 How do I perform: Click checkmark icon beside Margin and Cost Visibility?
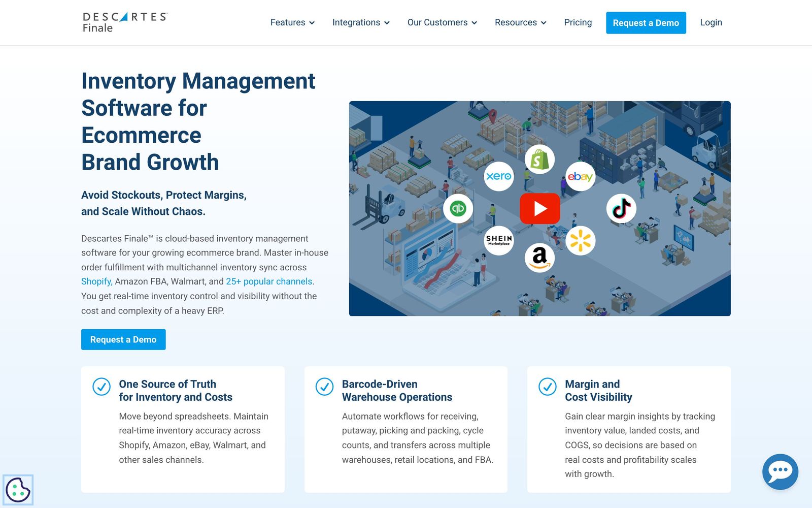(548, 387)
